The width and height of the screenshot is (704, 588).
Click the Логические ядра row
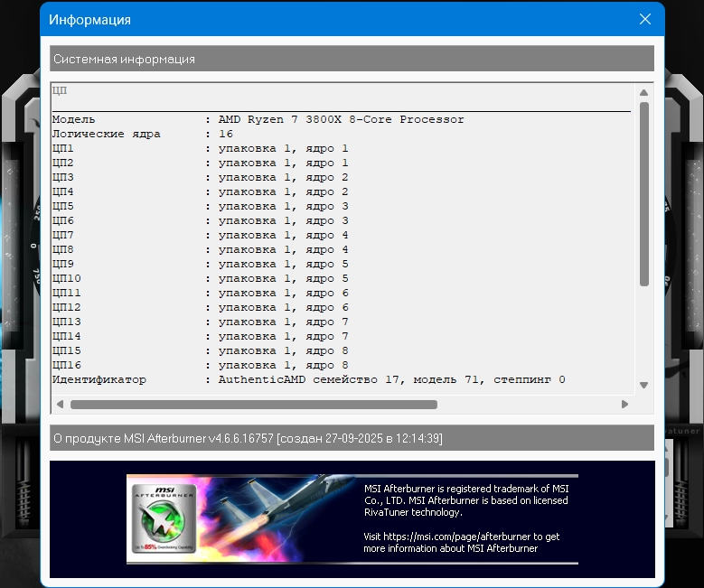[x=142, y=134]
